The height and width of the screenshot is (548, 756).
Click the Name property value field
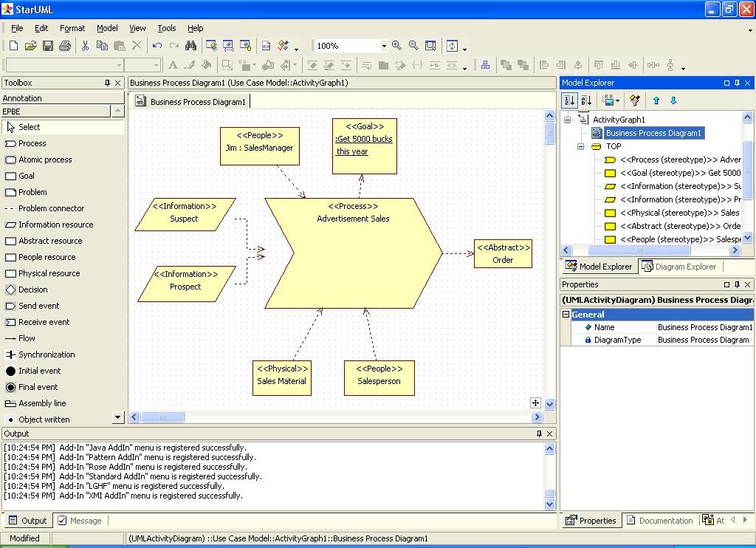coord(705,328)
